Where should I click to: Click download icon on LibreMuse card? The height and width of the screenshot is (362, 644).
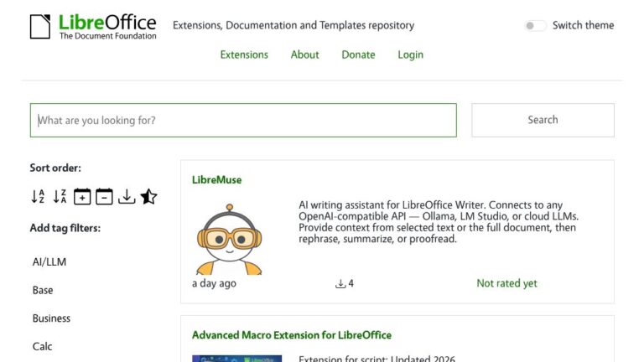click(x=340, y=283)
